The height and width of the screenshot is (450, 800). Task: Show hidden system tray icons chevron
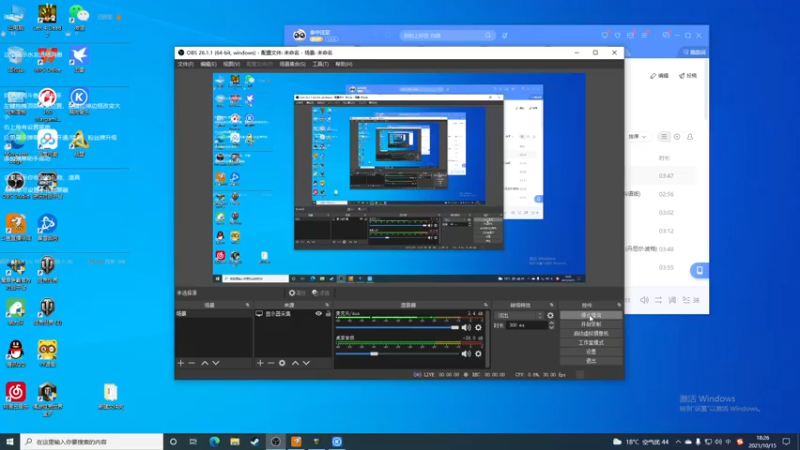click(x=678, y=442)
